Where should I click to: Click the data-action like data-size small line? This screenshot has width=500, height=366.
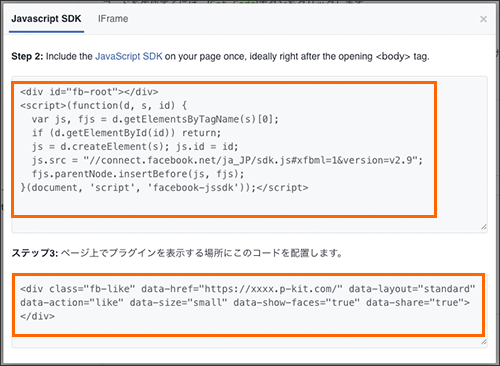point(245,302)
